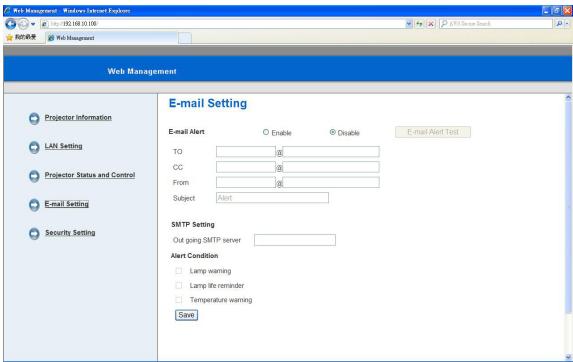Click the browser search box

click(x=496, y=24)
